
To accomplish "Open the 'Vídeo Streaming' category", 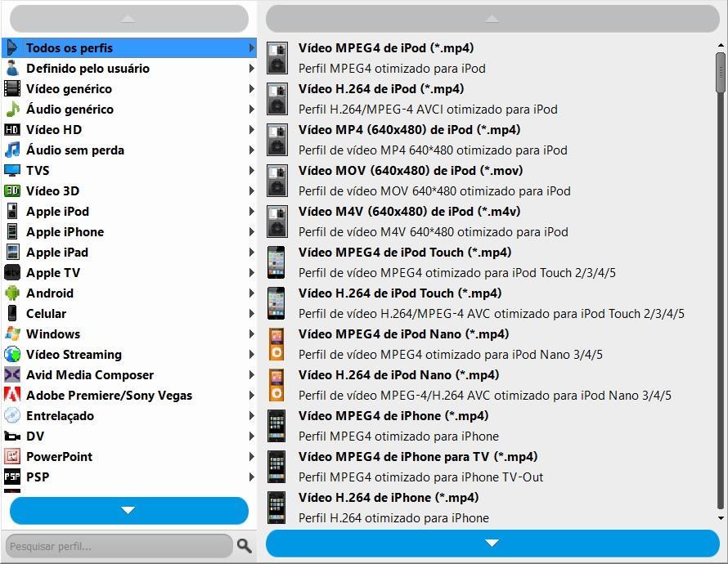I will (129, 355).
